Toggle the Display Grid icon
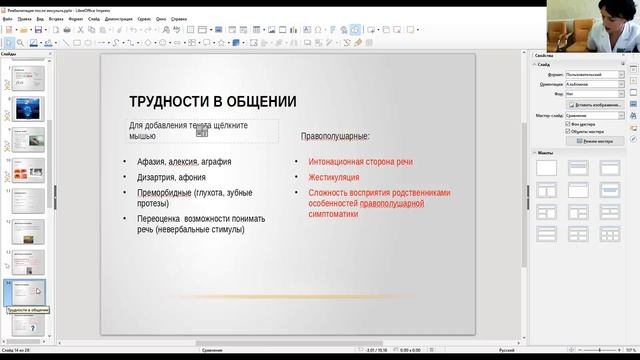The image size is (640, 360). point(191,30)
